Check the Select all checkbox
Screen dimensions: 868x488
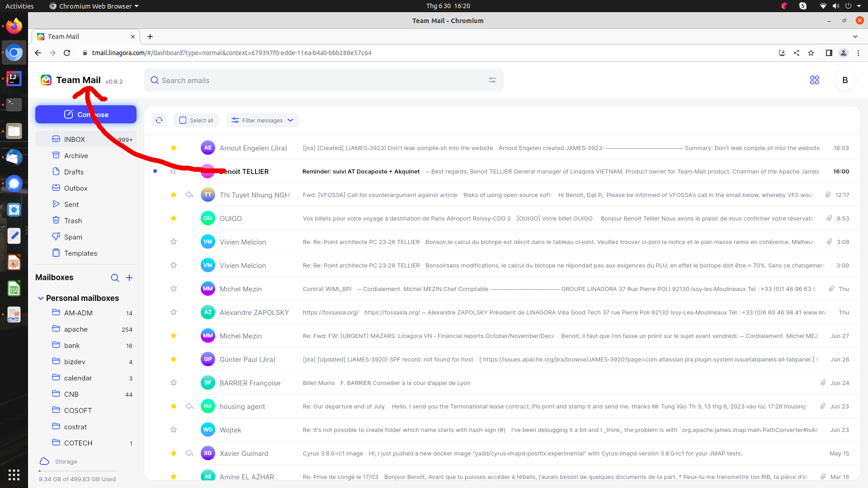pos(183,120)
